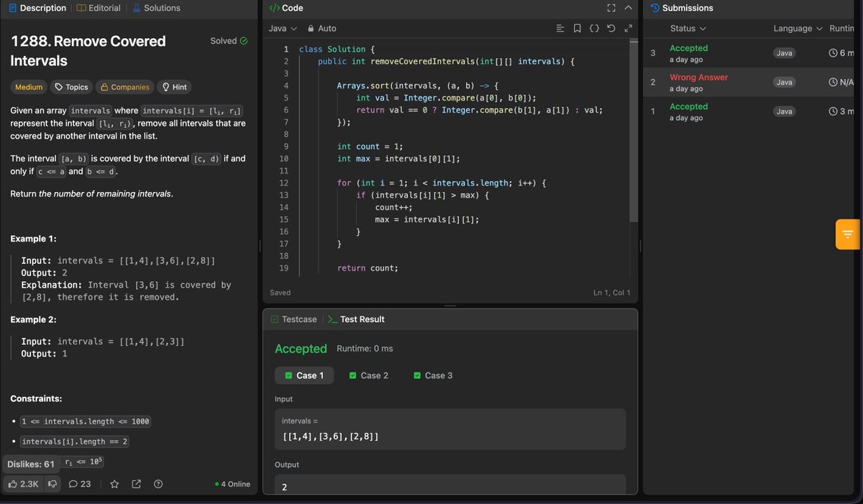The width and height of the screenshot is (863, 504).
Task: Collapse the Code panel with the chevron
Action: (x=626, y=8)
